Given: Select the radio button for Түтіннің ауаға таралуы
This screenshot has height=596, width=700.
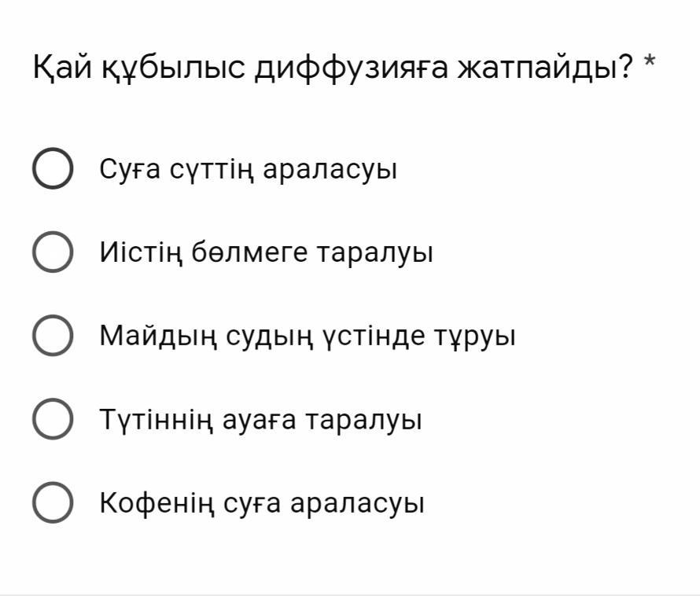Looking at the screenshot, I should pyautogui.click(x=53, y=419).
